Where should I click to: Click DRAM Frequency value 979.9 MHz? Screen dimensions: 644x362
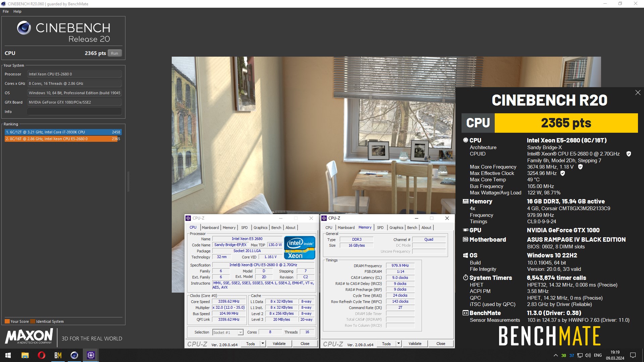point(400,265)
